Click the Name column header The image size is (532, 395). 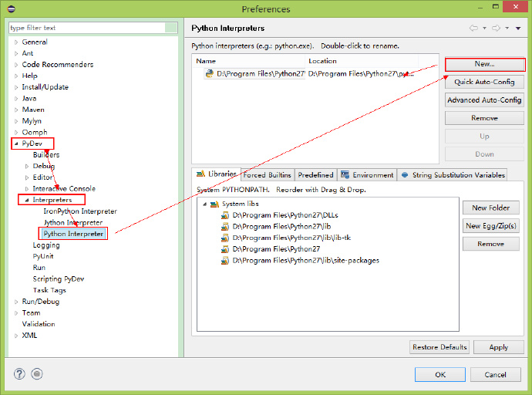249,61
